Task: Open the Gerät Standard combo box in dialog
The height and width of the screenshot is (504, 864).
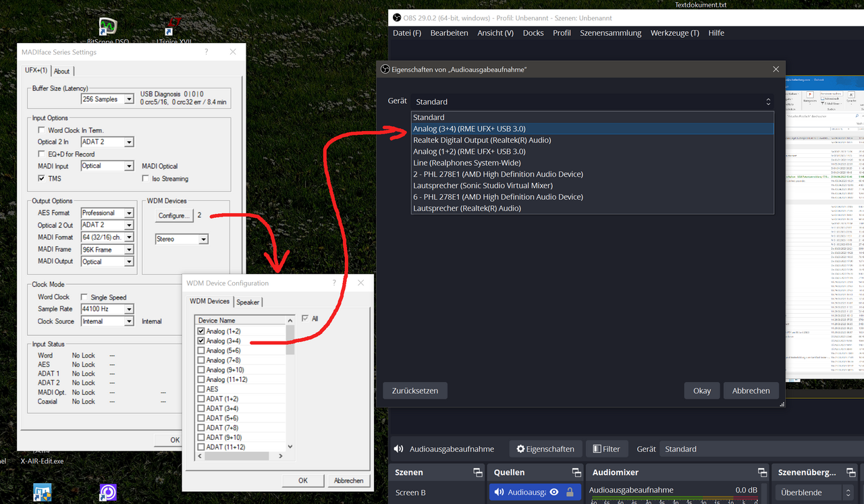Action: pos(592,101)
